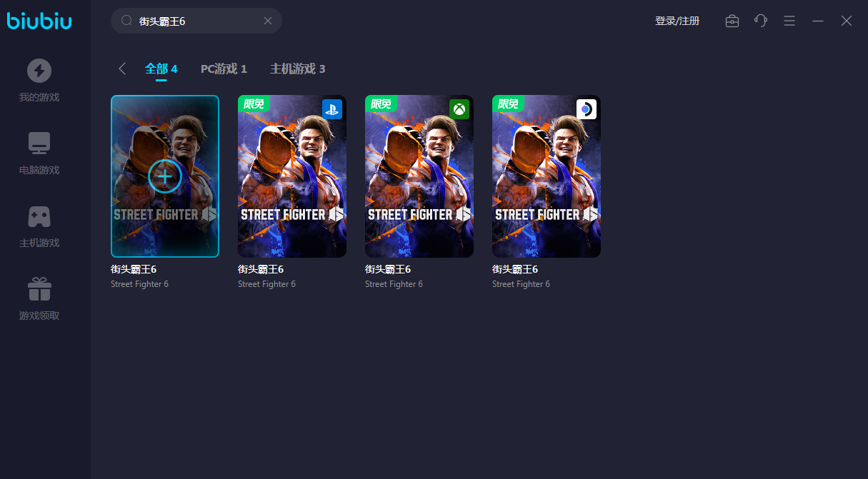
Task: Open console games gamepad icon
Action: coord(39,216)
